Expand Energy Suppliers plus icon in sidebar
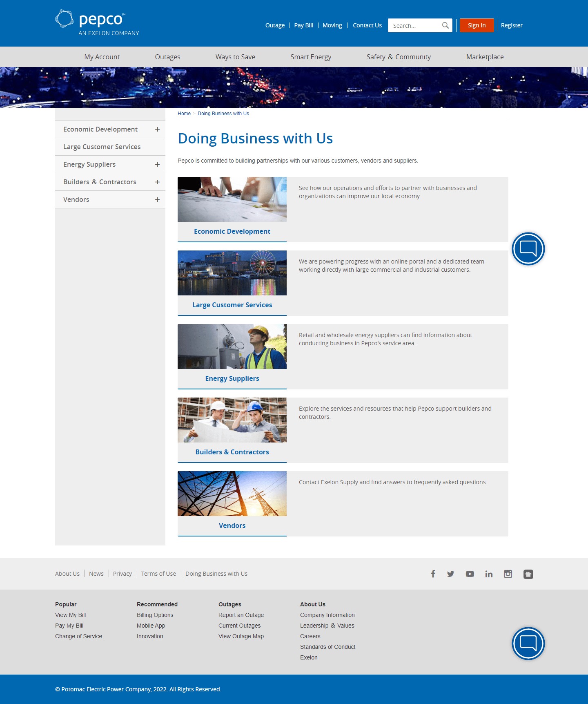 pos(157,164)
